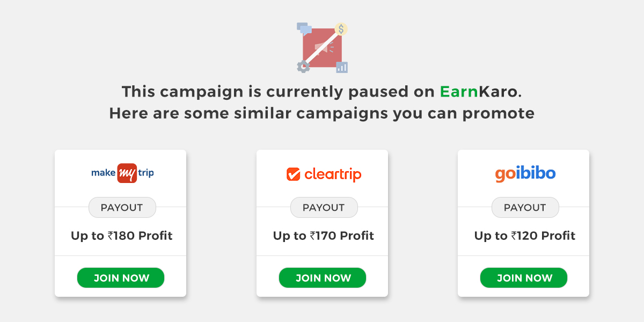Click JOIN NOW on the MakeMyTrip campaign
This screenshot has width=644, height=322.
121,277
